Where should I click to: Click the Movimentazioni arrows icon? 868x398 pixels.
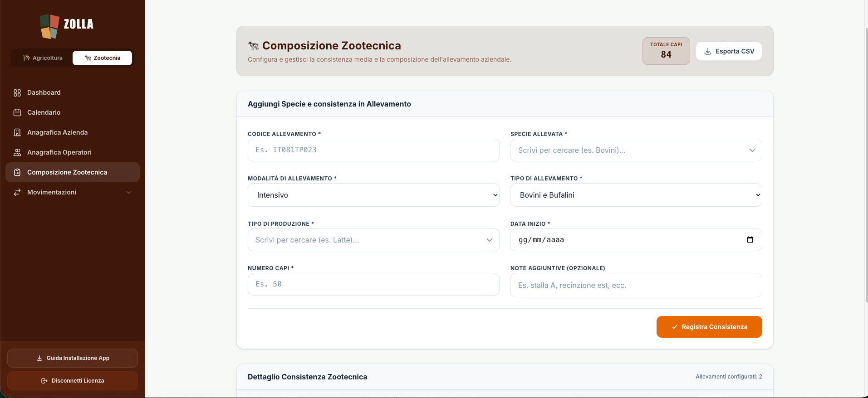17,192
